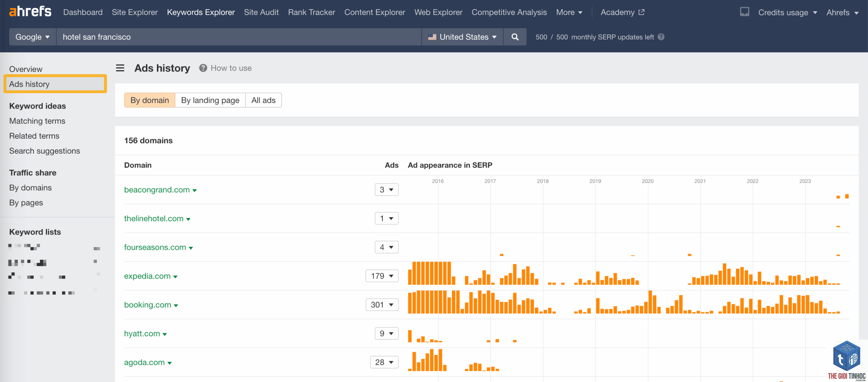Image resolution: width=868 pixels, height=382 pixels.
Task: Click the Ahrefs logo
Action: pos(30,12)
